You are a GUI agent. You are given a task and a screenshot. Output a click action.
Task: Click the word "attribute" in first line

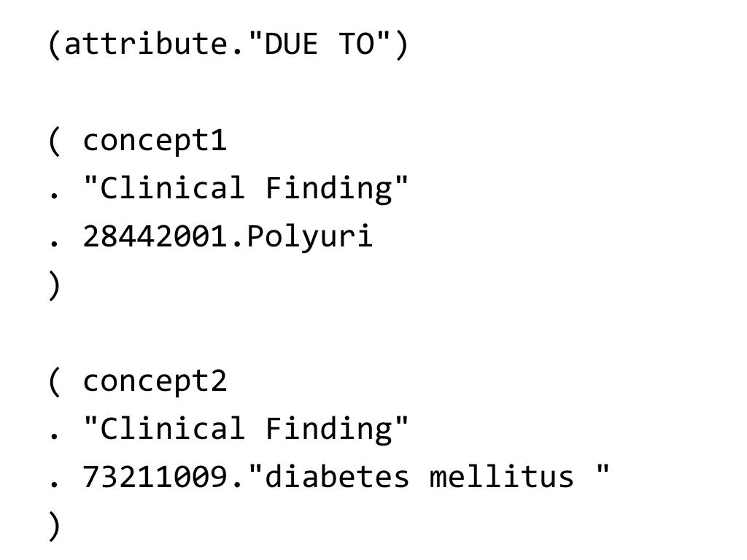146,44
